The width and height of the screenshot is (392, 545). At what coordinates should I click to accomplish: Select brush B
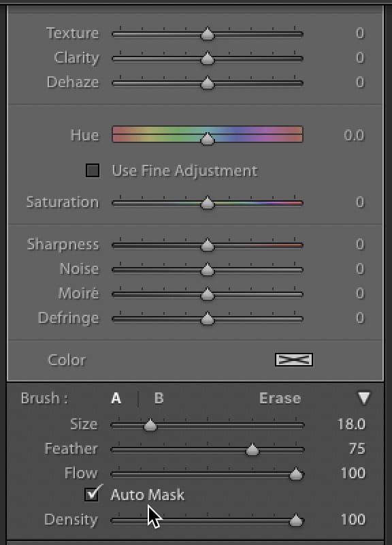click(159, 399)
